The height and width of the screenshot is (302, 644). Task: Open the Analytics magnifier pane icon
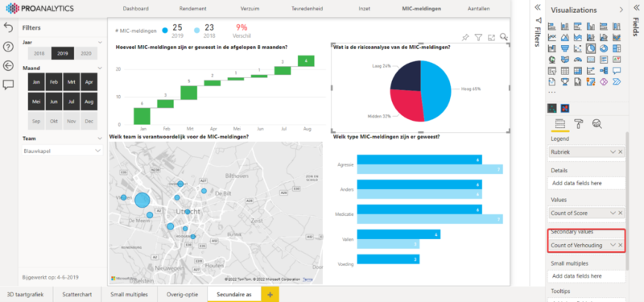click(597, 124)
